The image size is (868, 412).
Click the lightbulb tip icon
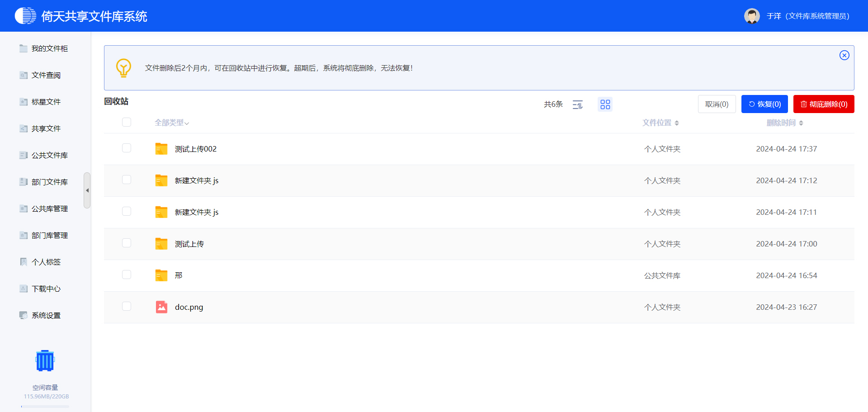point(123,68)
